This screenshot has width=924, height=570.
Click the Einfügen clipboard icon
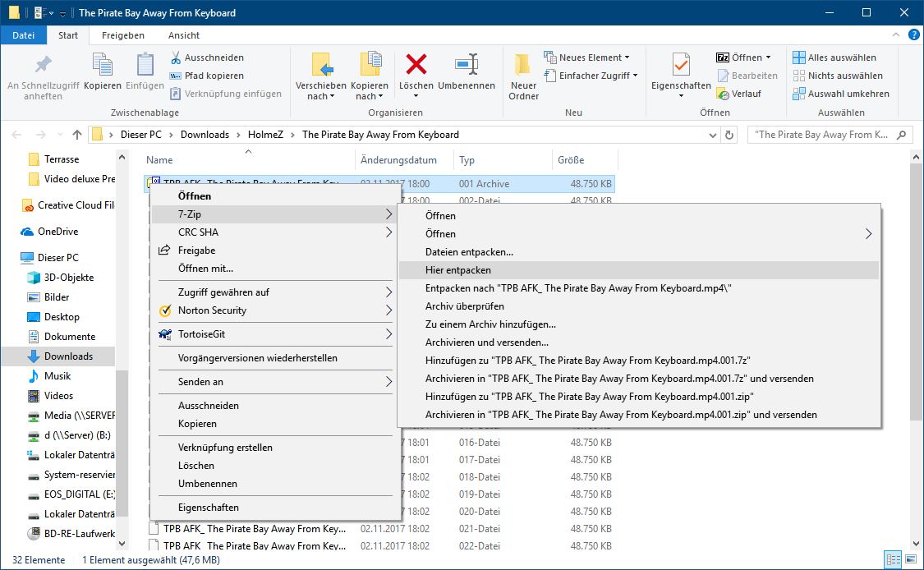[x=145, y=64]
